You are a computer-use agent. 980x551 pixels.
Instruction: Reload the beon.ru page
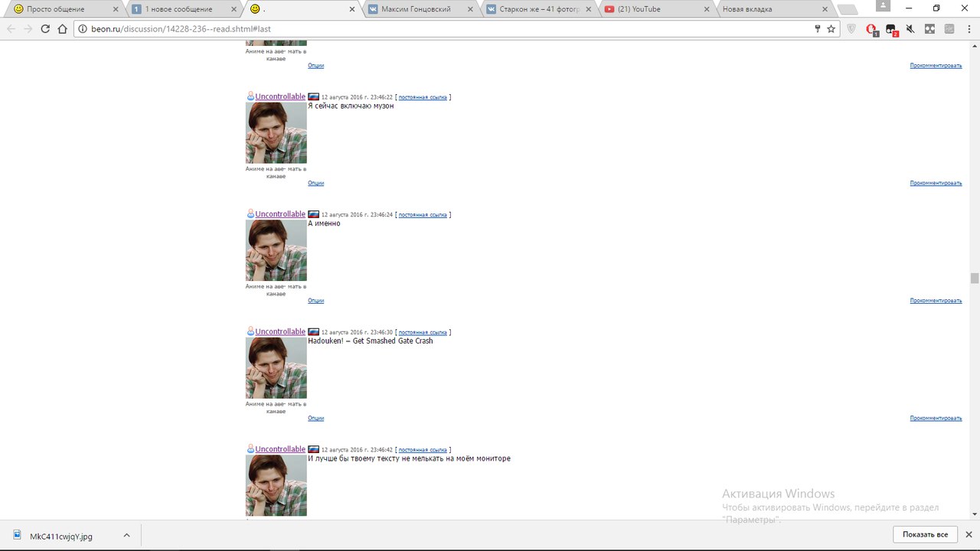(45, 29)
